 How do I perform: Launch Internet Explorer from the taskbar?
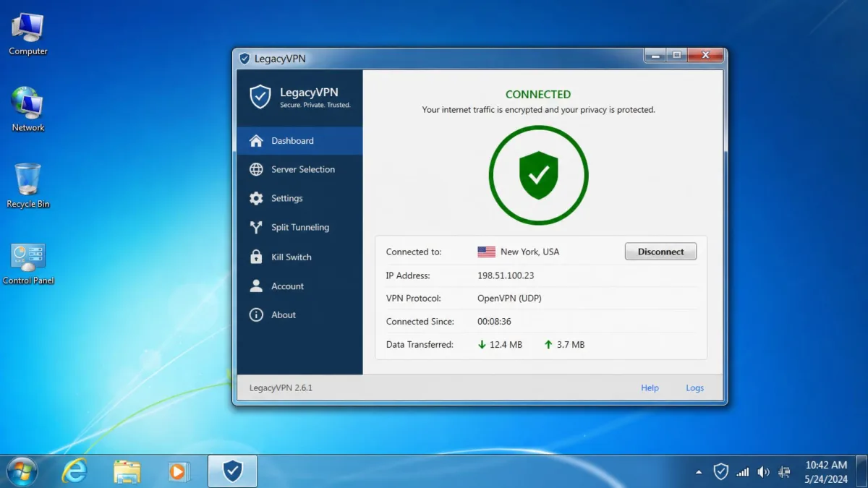pos(74,471)
